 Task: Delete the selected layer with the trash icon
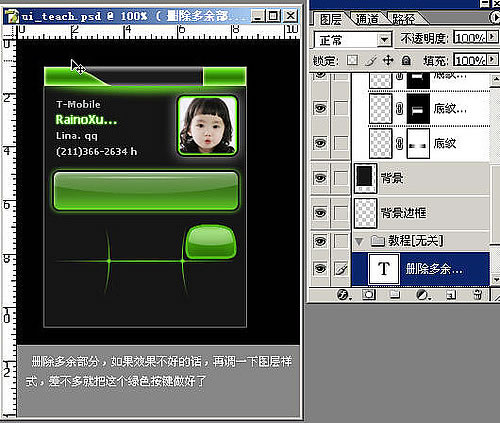pos(477,295)
